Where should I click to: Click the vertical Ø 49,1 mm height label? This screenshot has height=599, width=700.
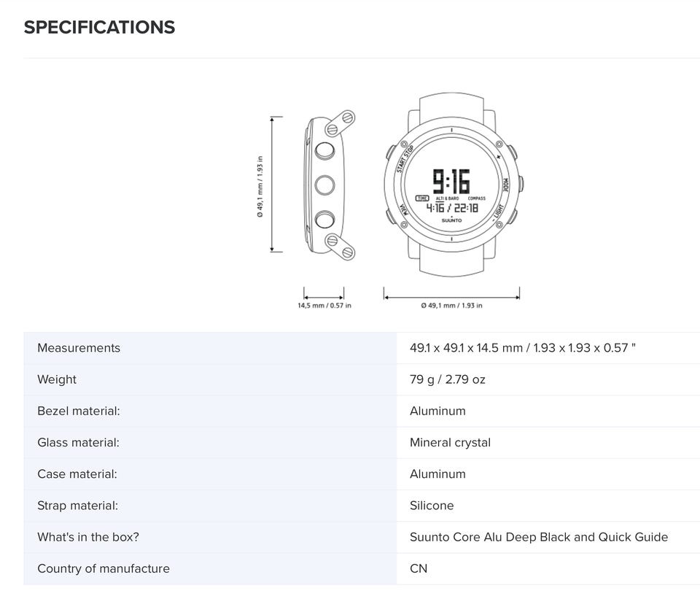(x=260, y=186)
